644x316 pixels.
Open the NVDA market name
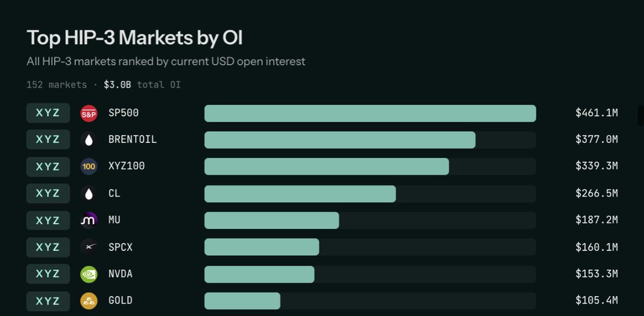[x=120, y=274]
